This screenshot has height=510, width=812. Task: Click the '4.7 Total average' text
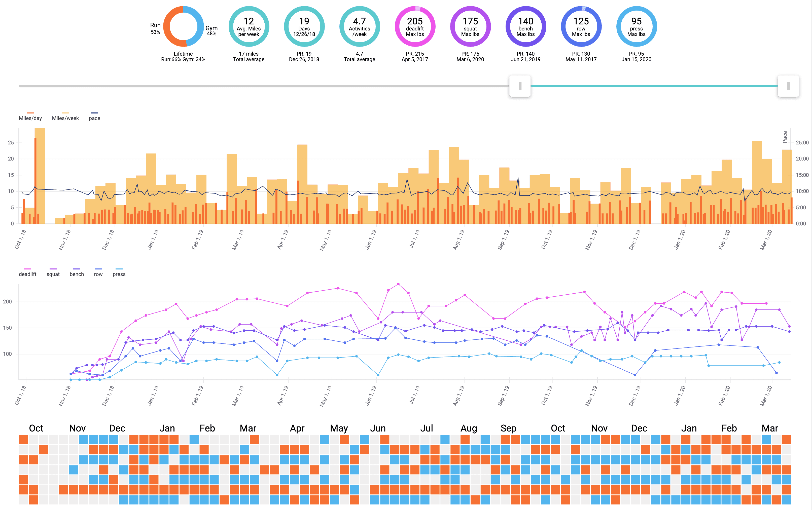360,57
